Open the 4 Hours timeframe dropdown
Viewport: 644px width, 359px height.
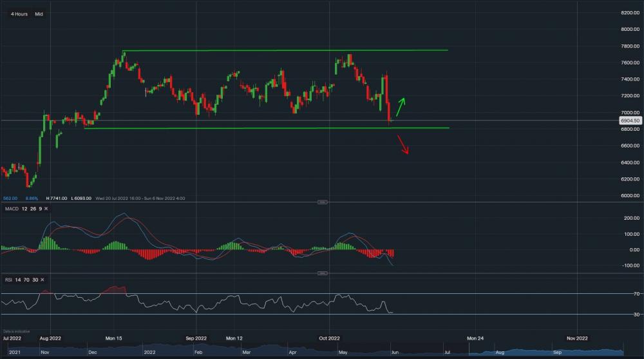point(19,14)
